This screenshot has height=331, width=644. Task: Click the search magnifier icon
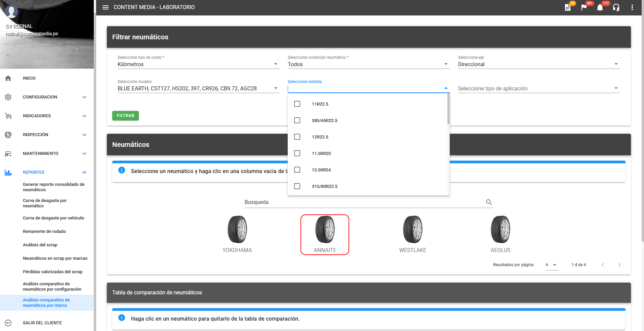[x=489, y=202]
